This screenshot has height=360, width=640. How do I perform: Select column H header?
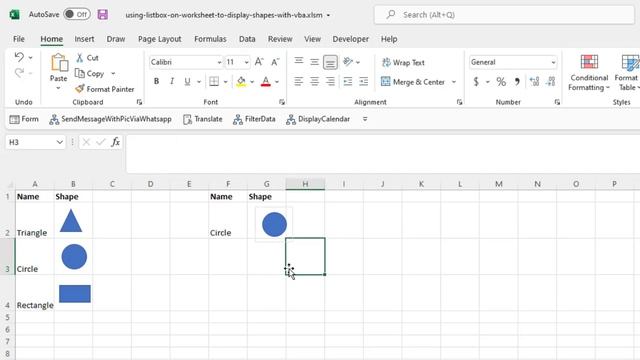[x=305, y=184]
